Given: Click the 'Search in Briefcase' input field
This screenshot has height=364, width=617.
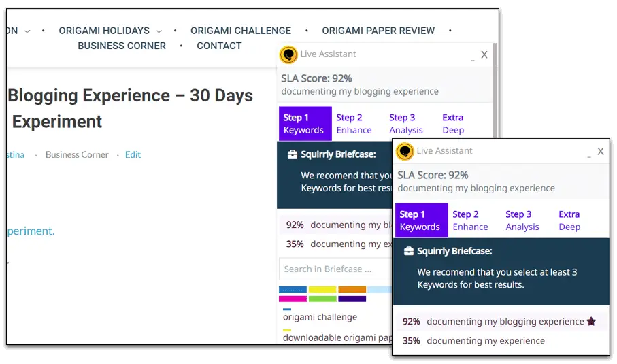Looking at the screenshot, I should pos(335,269).
